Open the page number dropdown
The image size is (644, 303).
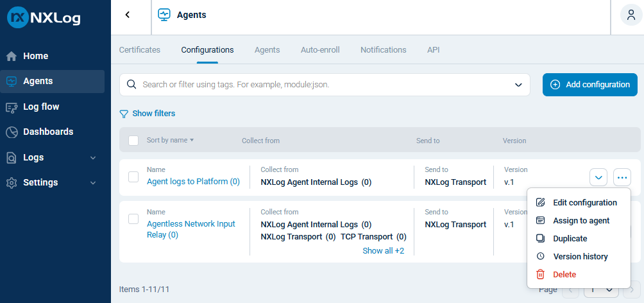pyautogui.click(x=601, y=290)
